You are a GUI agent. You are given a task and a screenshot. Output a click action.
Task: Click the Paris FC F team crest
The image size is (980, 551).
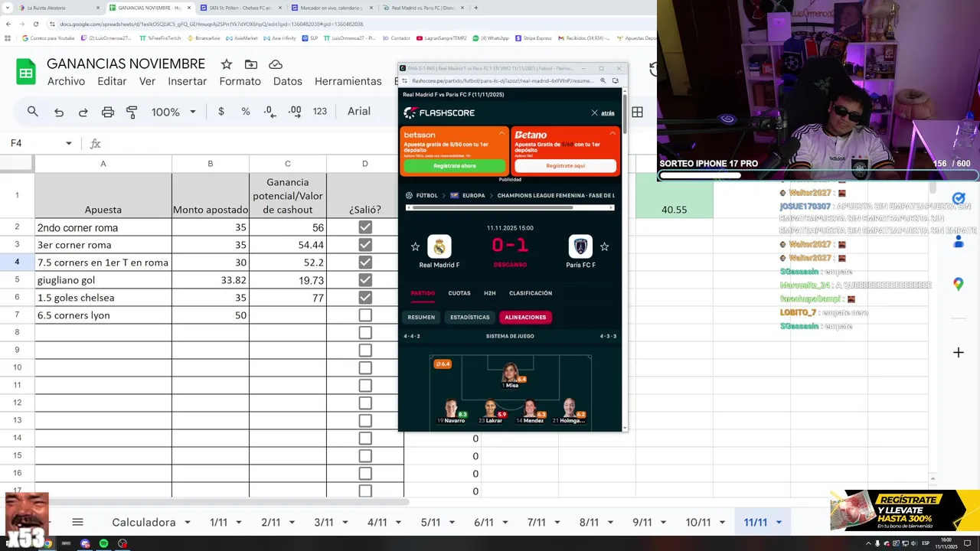[x=580, y=246]
